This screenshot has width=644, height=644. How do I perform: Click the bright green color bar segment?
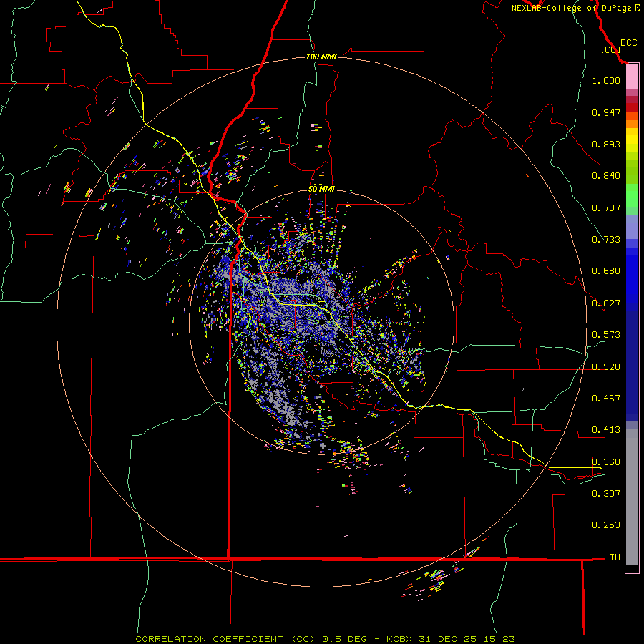pyautogui.click(x=632, y=195)
